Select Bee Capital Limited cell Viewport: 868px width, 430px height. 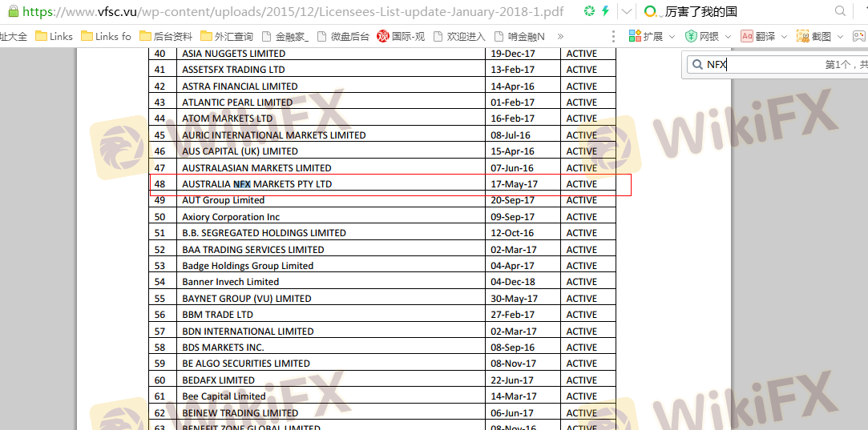click(330, 396)
